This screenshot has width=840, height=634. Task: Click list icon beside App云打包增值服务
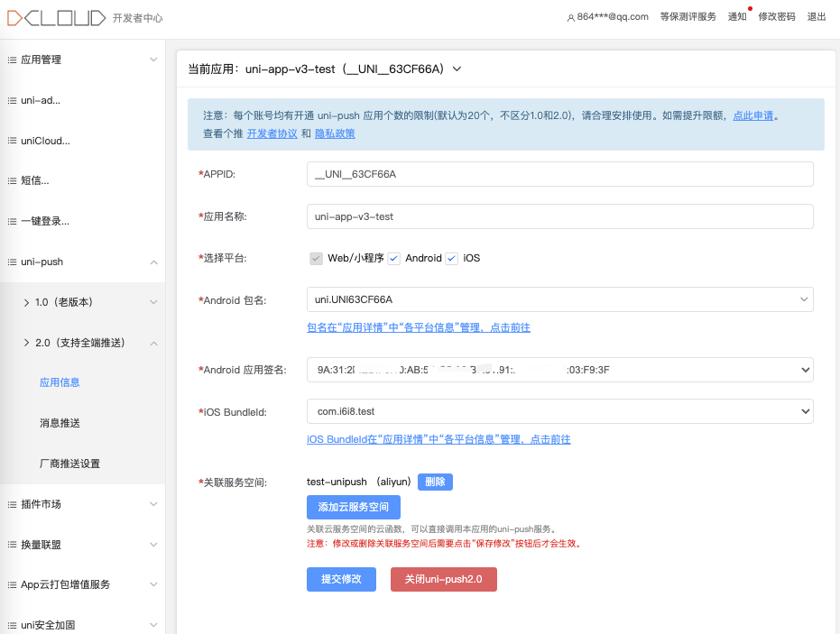pos(12,584)
